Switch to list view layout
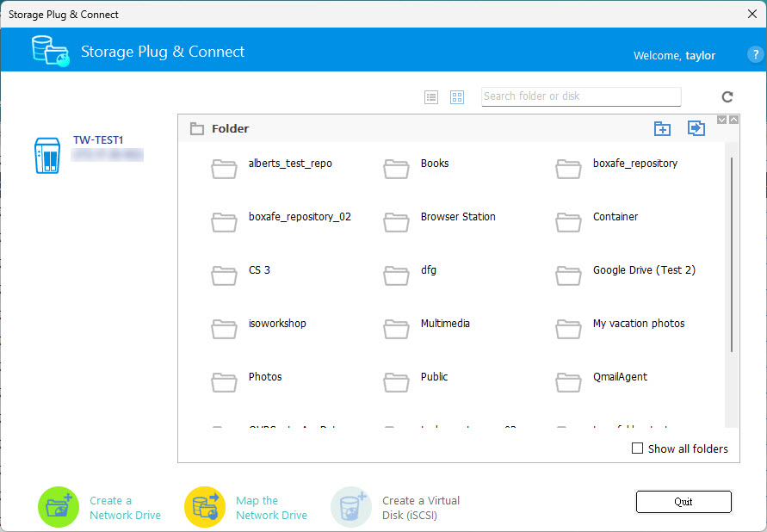767x532 pixels. pyautogui.click(x=431, y=97)
